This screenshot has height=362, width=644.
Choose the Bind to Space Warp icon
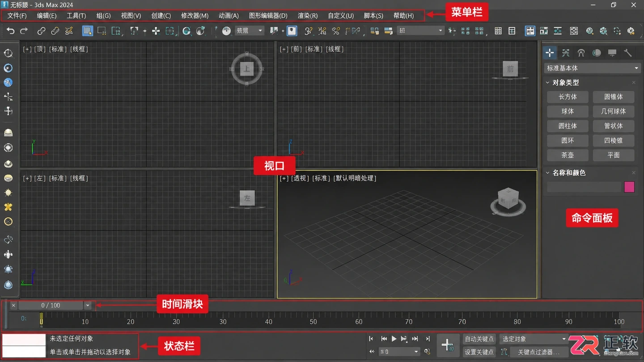[x=69, y=31]
